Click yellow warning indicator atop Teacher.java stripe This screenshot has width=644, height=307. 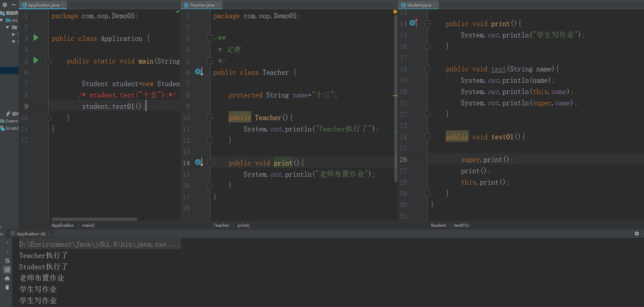click(395, 12)
